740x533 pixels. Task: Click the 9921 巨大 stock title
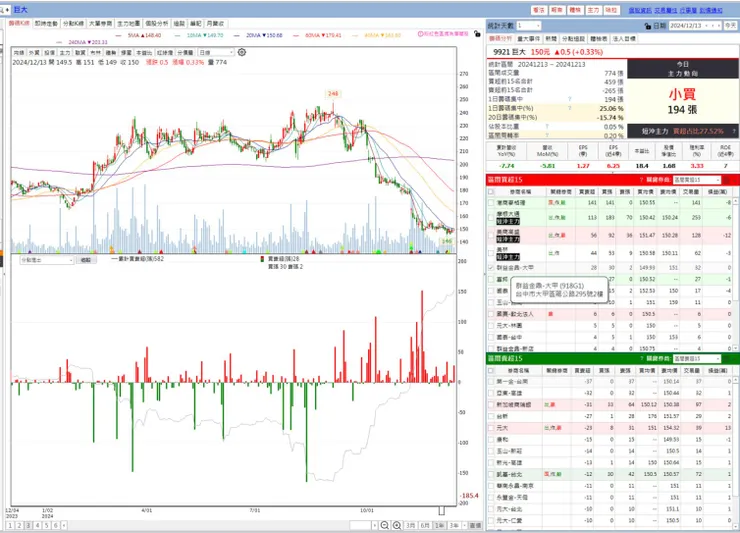point(510,52)
